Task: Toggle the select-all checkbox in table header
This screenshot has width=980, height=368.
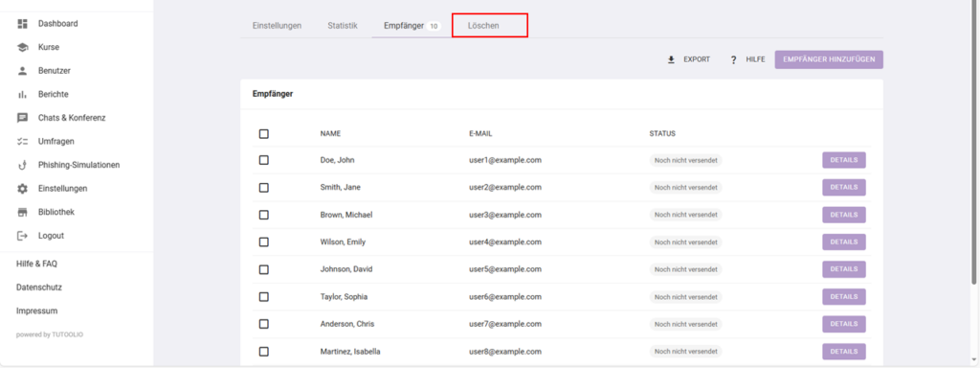Action: point(264,134)
